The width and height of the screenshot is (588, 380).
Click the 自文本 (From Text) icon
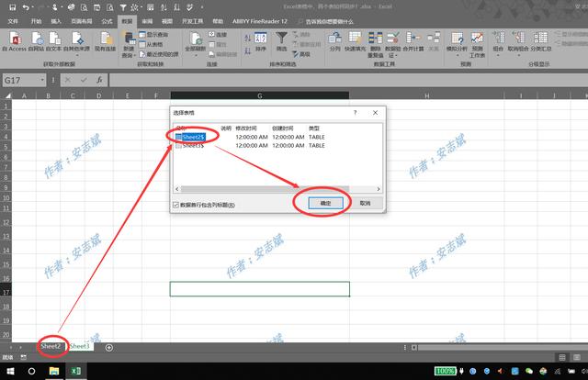click(x=53, y=41)
